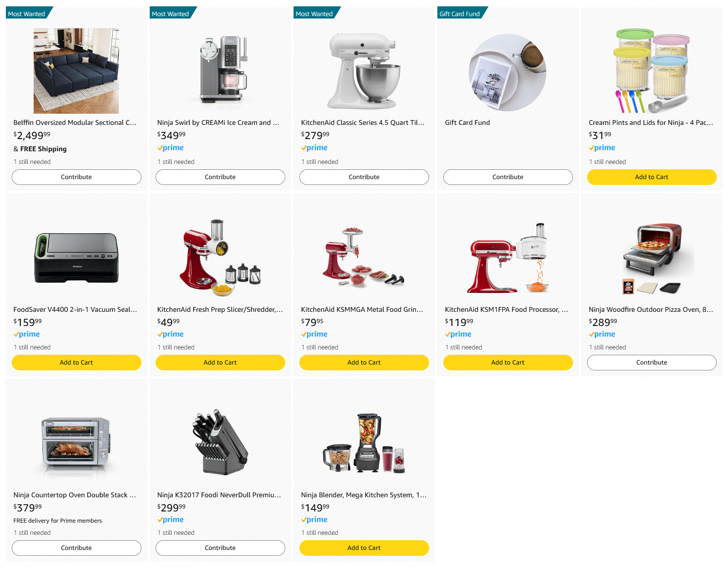
Task: Open the KitchenAid KSMMGA Metal Food Grinder title link
Action: point(362,309)
